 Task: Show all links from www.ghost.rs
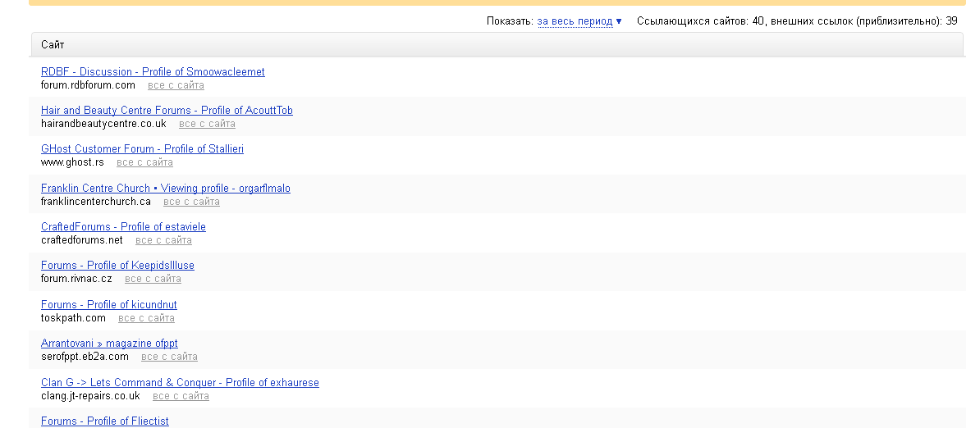click(144, 162)
